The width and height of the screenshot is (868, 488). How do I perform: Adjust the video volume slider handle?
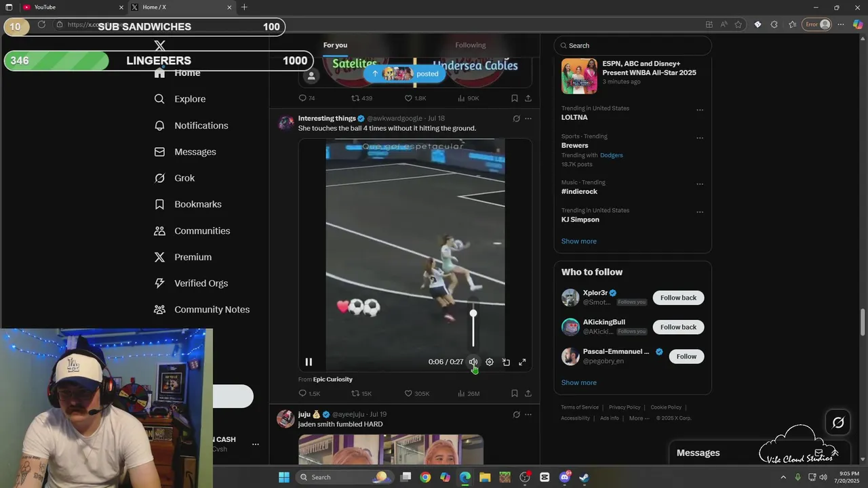(x=473, y=313)
